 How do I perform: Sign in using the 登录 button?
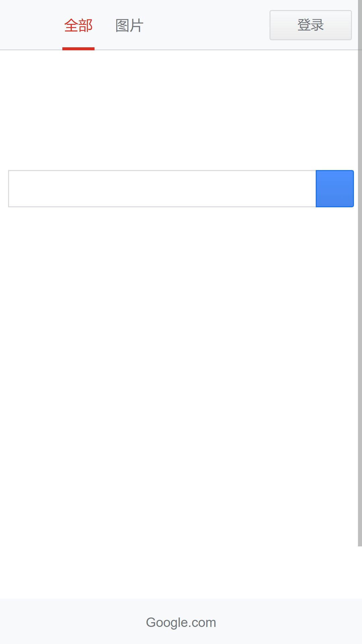pos(311,25)
